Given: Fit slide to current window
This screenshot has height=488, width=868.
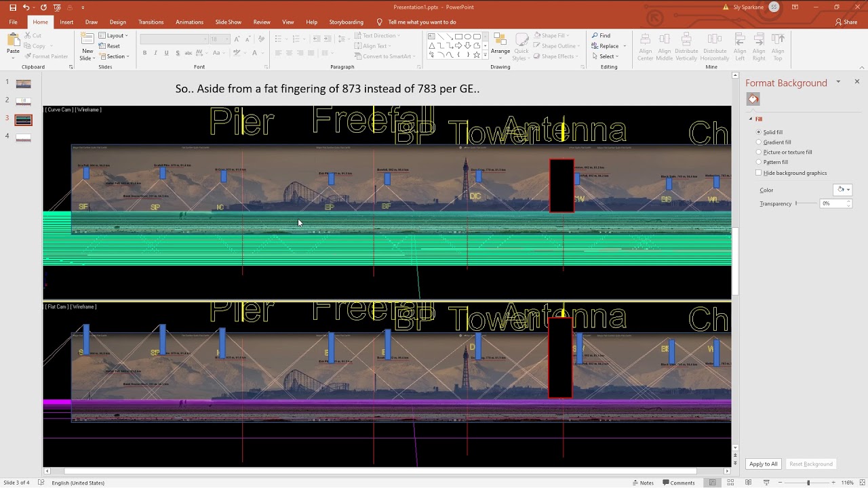Looking at the screenshot, I should [862, 483].
